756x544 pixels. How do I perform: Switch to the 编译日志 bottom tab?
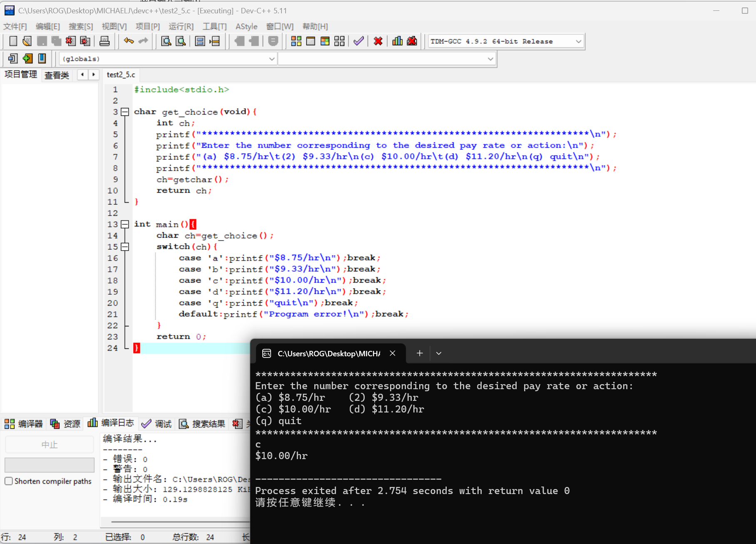tap(111, 423)
